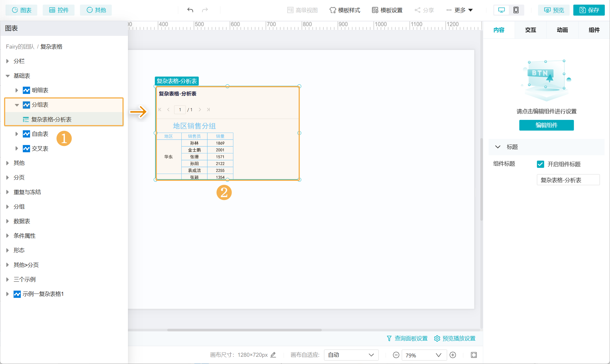Screen dimensions: 610x364
Task: Click the 编辑组件 button
Action: pyautogui.click(x=546, y=125)
